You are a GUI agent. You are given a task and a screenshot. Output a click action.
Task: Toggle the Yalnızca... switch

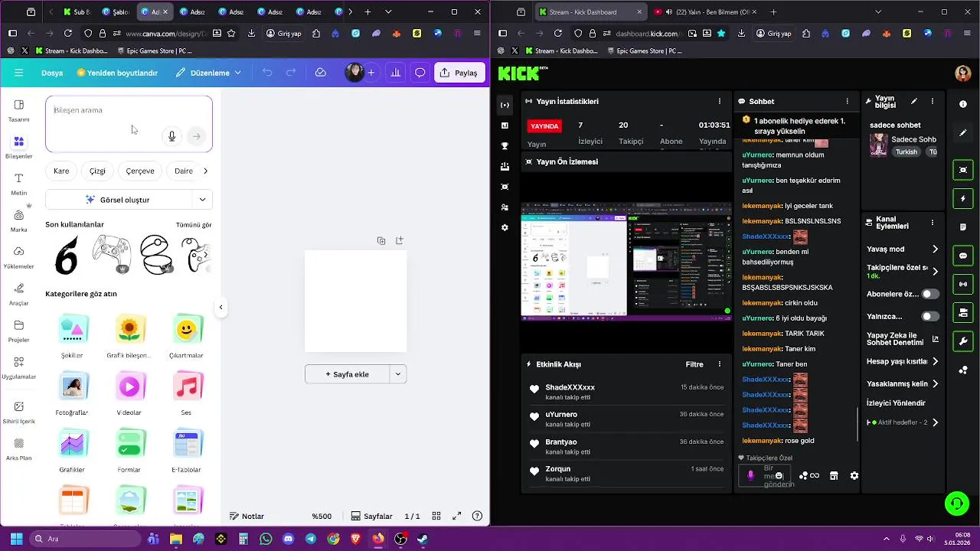click(930, 316)
